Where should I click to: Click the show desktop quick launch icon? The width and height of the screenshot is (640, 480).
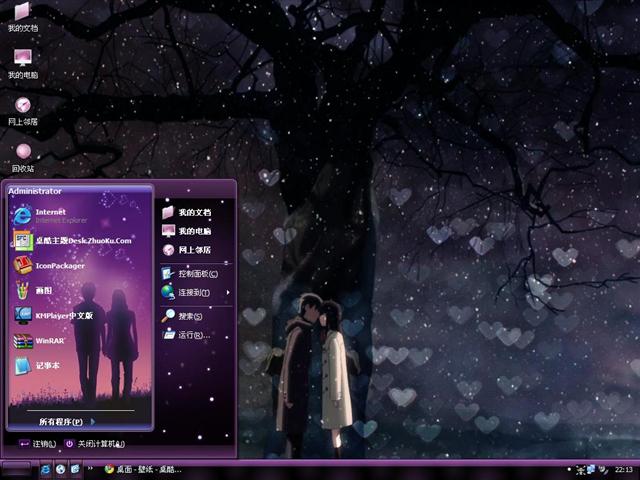(75, 469)
